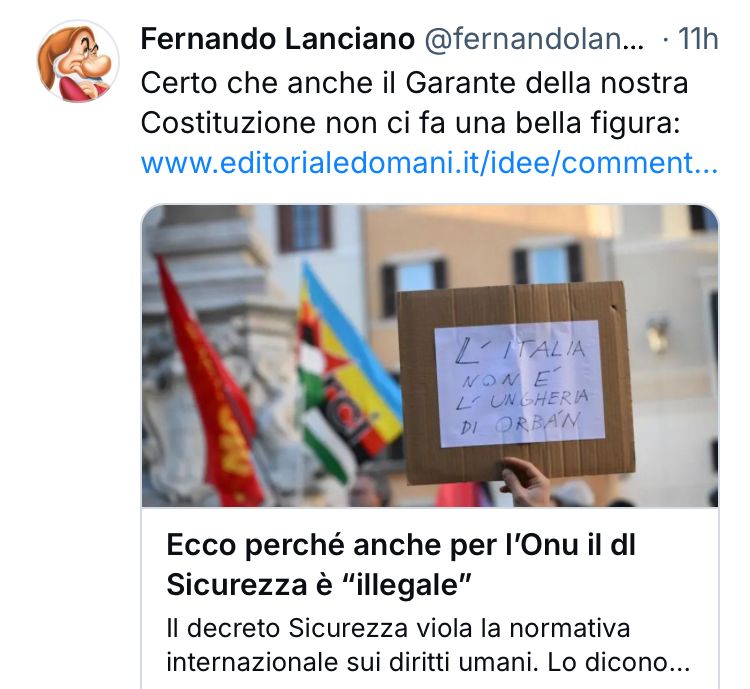Open the @fernandolan... handle profile

534,39
